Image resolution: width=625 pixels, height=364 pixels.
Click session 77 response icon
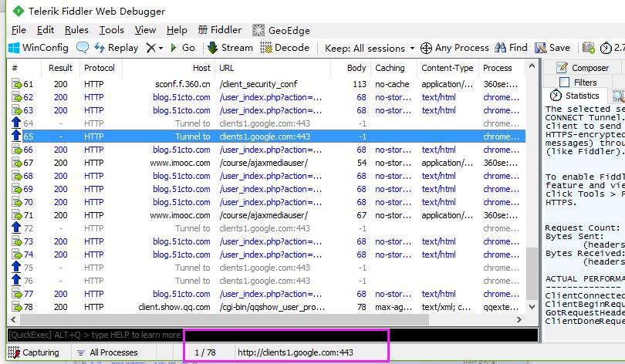click(x=17, y=294)
